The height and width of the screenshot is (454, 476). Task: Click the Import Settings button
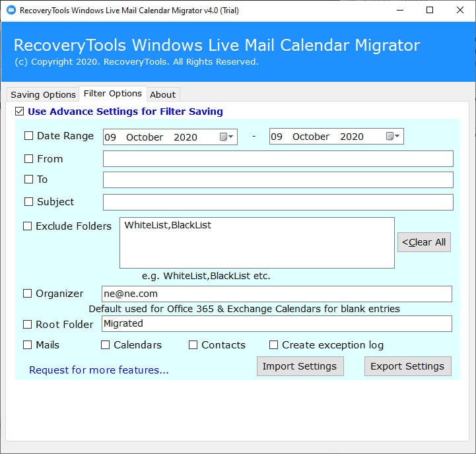pos(300,366)
